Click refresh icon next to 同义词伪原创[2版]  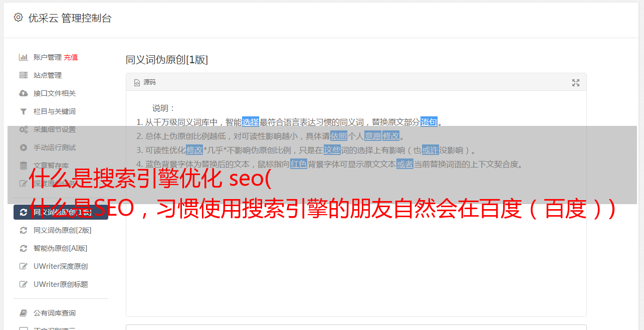23,230
